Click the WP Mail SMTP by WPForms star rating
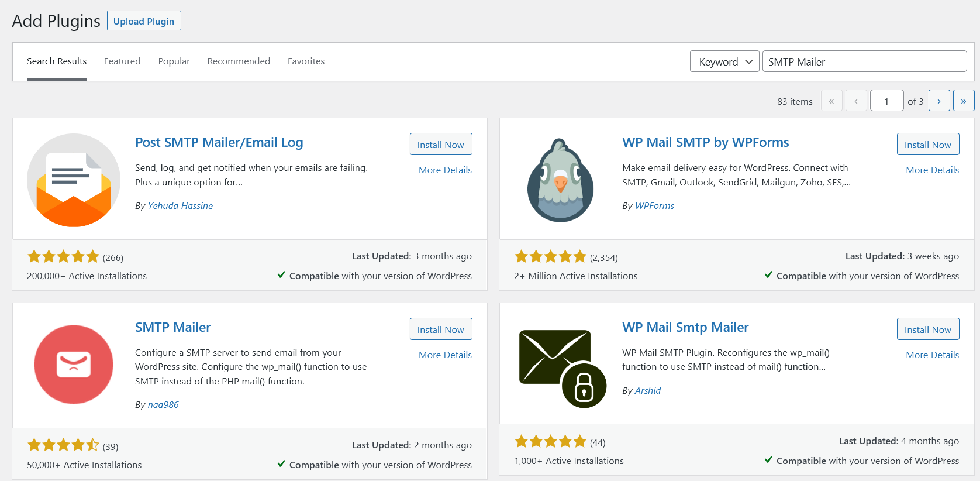The image size is (980, 481). point(550,257)
